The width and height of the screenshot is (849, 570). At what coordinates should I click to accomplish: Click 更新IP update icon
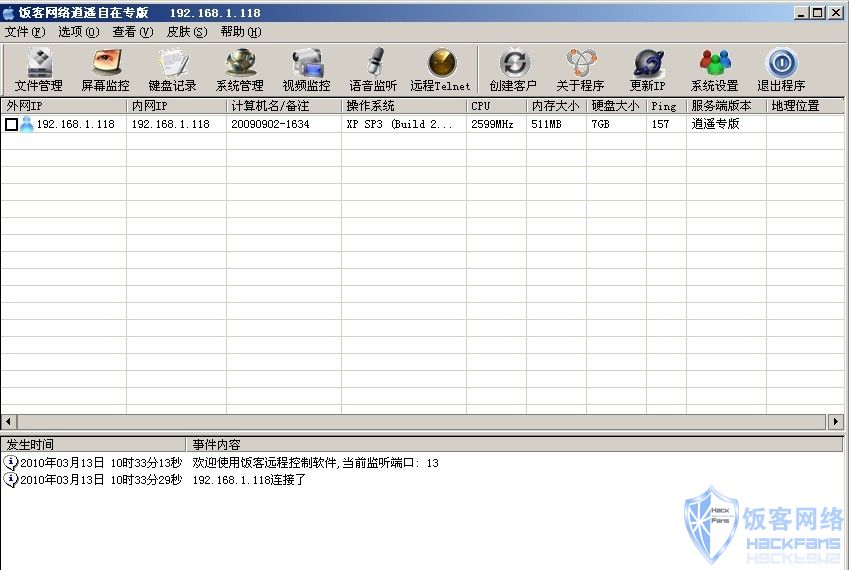tap(648, 70)
